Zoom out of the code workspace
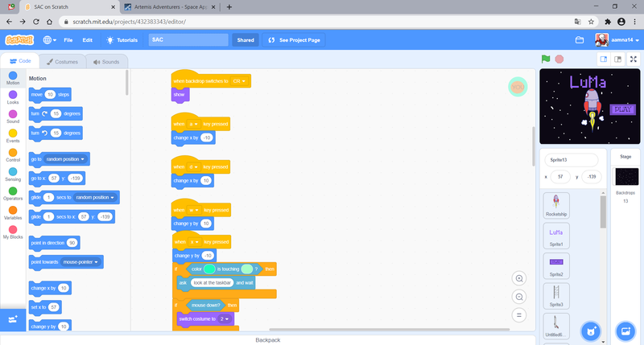This screenshot has height=345, width=644. [519, 297]
